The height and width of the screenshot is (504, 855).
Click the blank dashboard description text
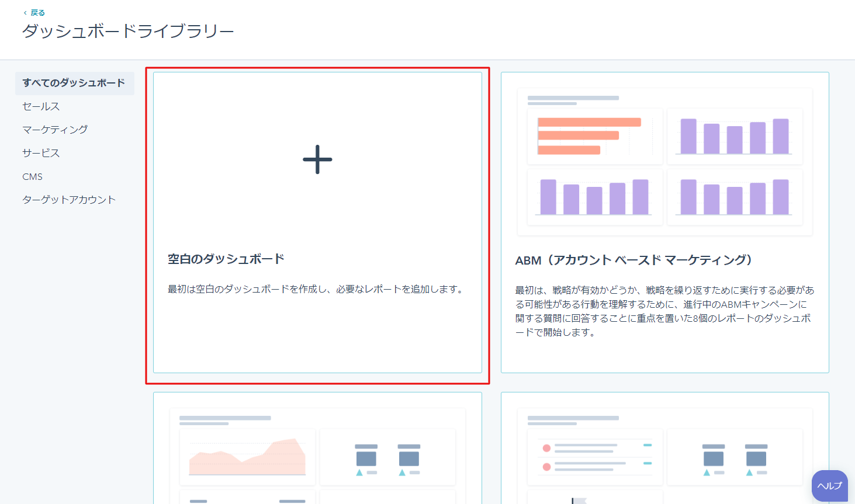pyautogui.click(x=316, y=289)
